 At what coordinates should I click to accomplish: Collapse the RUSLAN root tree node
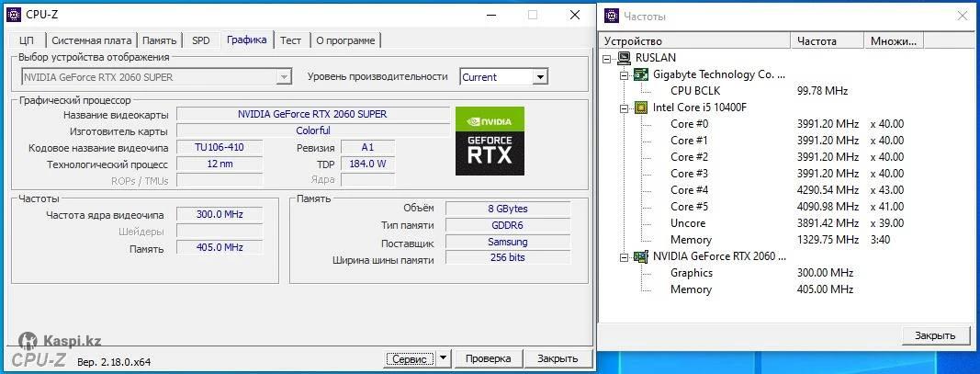pyautogui.click(x=608, y=58)
